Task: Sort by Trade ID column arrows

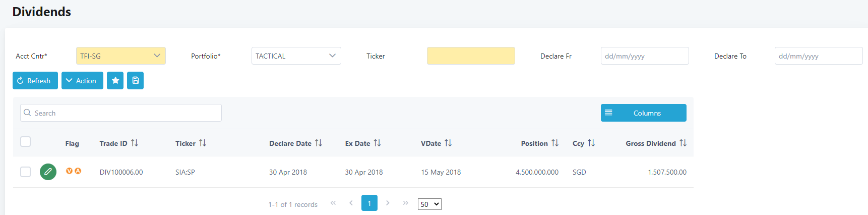Action: tap(135, 143)
